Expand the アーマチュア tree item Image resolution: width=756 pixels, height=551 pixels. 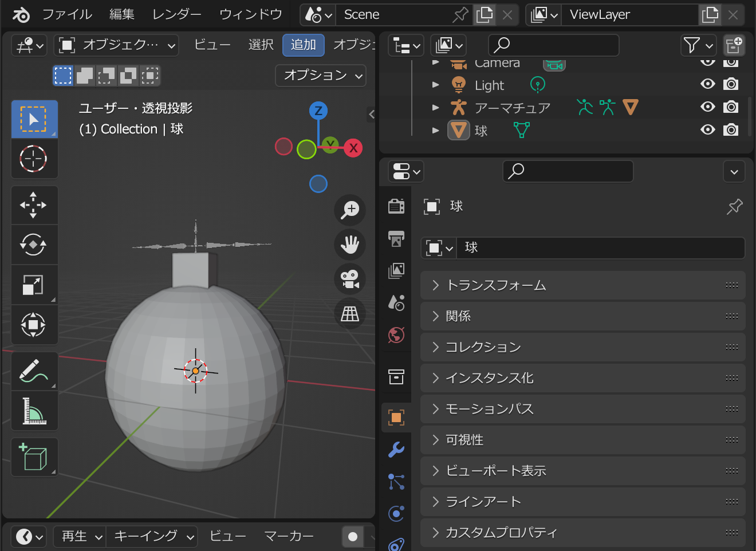click(x=436, y=107)
